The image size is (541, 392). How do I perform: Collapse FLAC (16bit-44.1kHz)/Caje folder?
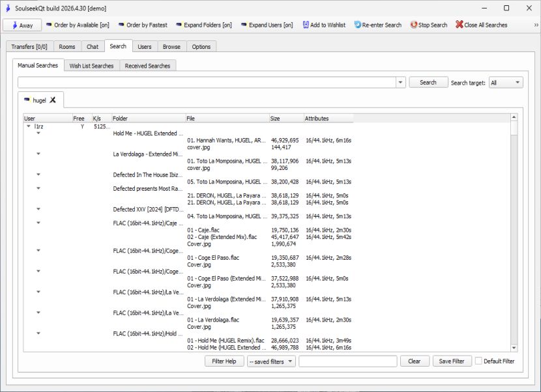pos(38,223)
